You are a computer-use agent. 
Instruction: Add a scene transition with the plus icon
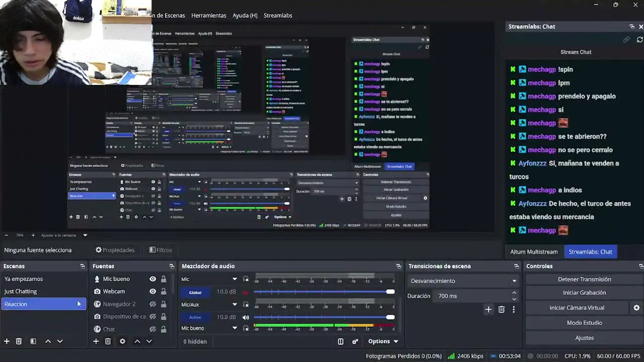488,310
